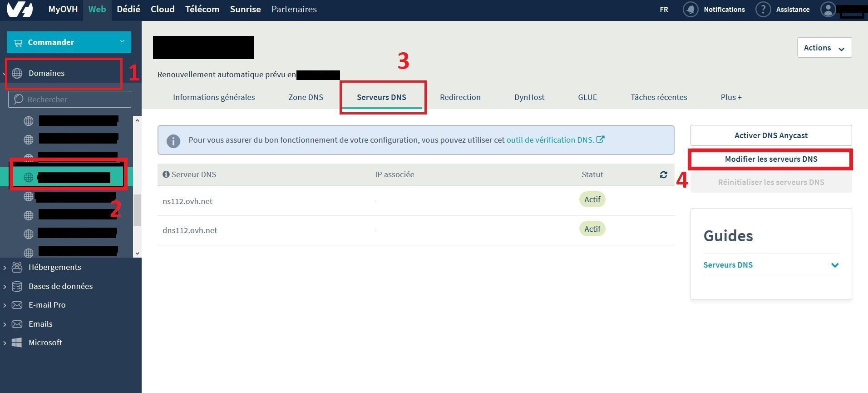Viewport: 868px width, 393px height.
Task: Expand the Serveurs DNS guide chevron
Action: point(834,265)
